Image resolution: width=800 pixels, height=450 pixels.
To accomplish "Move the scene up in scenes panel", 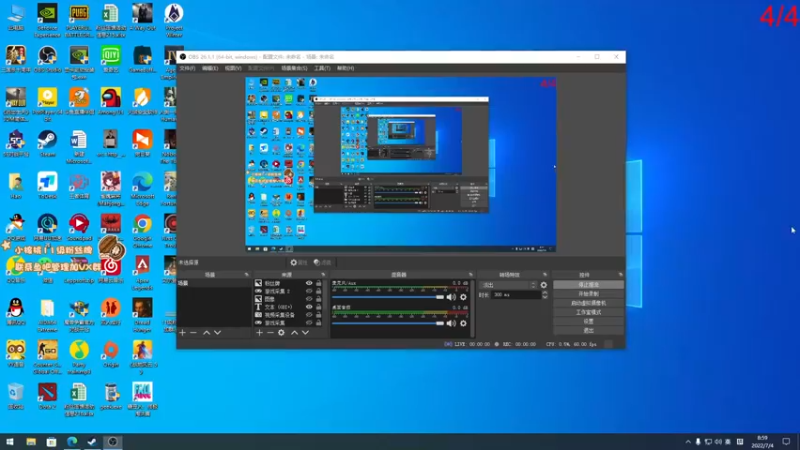I will (x=207, y=333).
